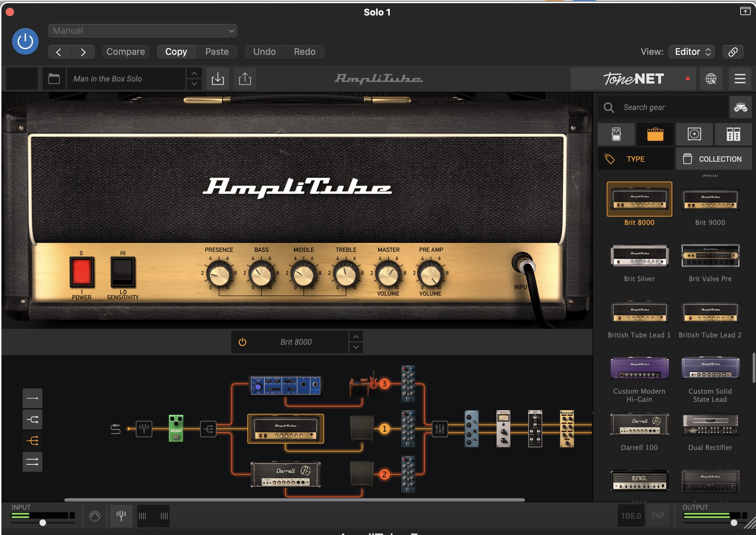Click the Undo button

pos(264,52)
